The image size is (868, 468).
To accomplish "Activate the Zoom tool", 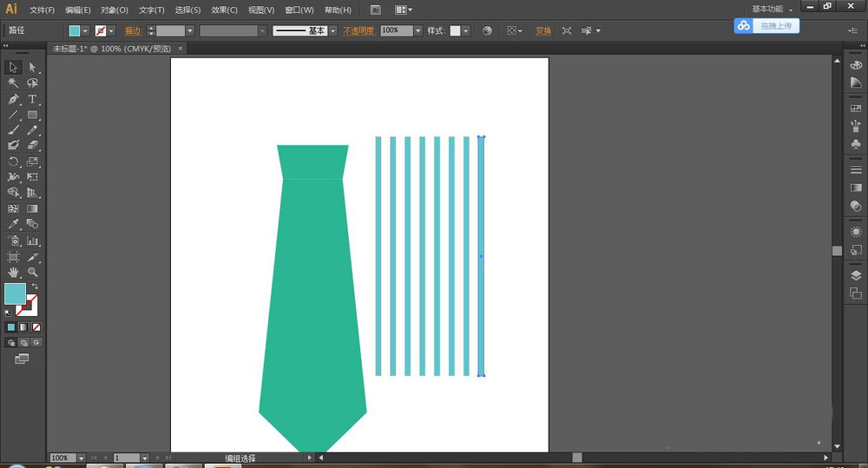I will [32, 272].
